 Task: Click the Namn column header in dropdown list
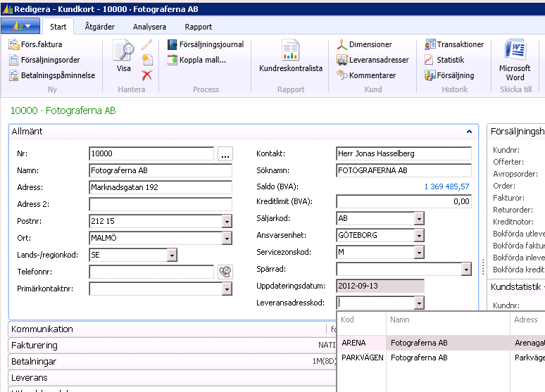(448, 320)
